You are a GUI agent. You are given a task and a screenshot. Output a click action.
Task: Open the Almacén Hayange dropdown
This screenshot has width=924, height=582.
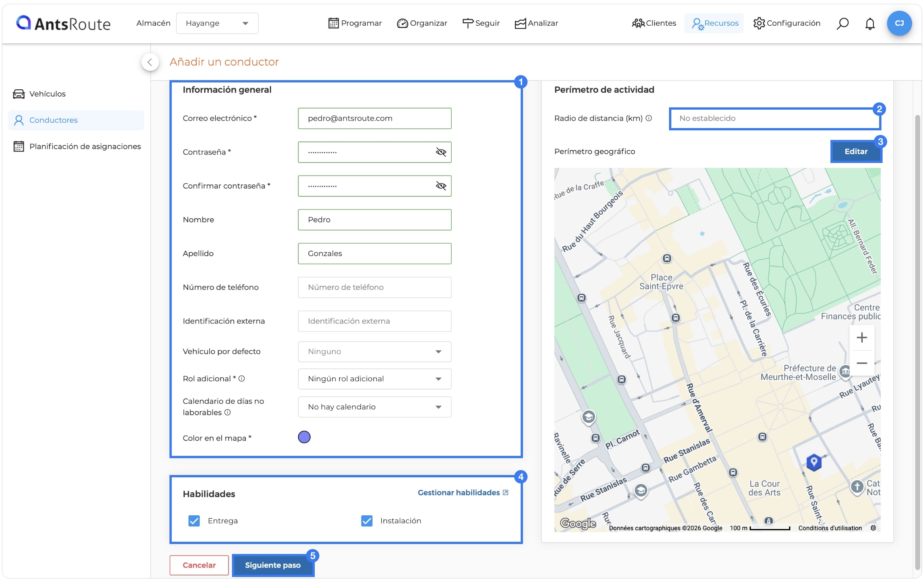point(217,23)
